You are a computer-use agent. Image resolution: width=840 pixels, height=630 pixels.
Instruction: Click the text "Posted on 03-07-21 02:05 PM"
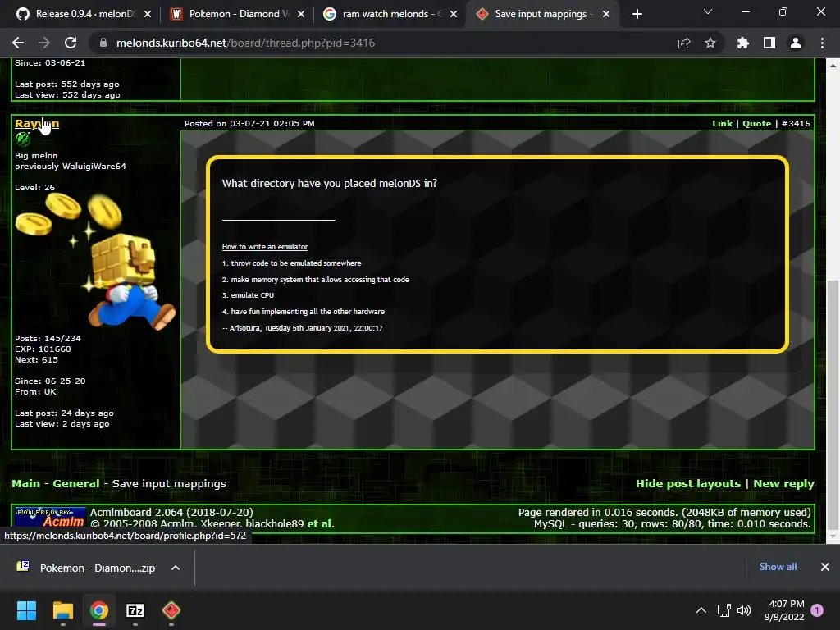coord(249,123)
